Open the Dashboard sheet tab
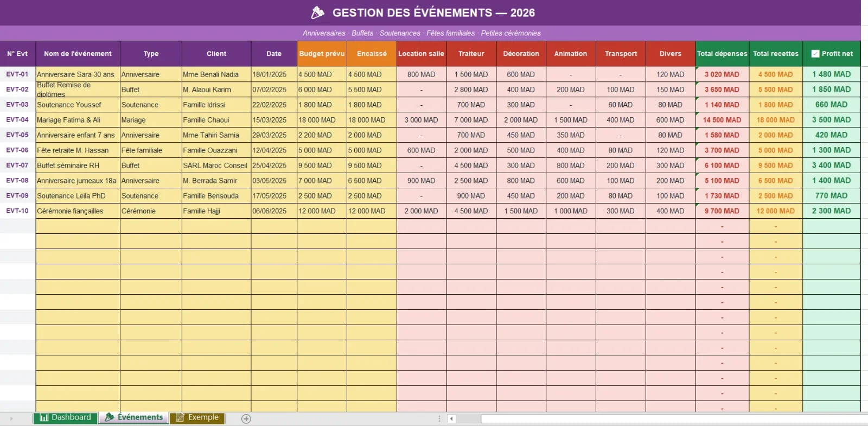Viewport: 868px width, 426px height. pos(66,417)
